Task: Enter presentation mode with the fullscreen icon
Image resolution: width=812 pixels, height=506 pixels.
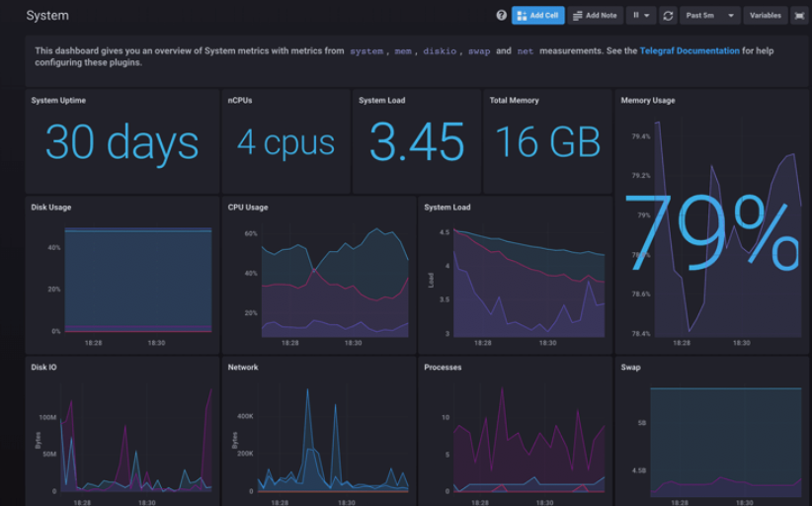Action: tap(798, 16)
